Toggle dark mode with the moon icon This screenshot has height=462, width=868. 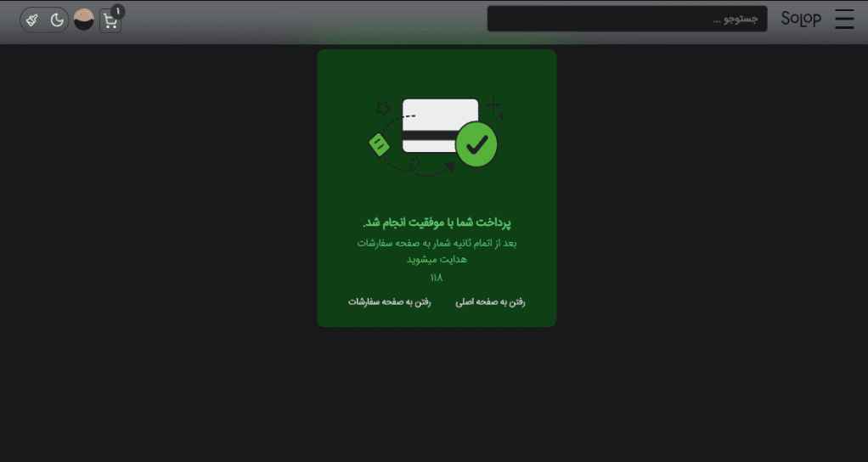pos(57,20)
